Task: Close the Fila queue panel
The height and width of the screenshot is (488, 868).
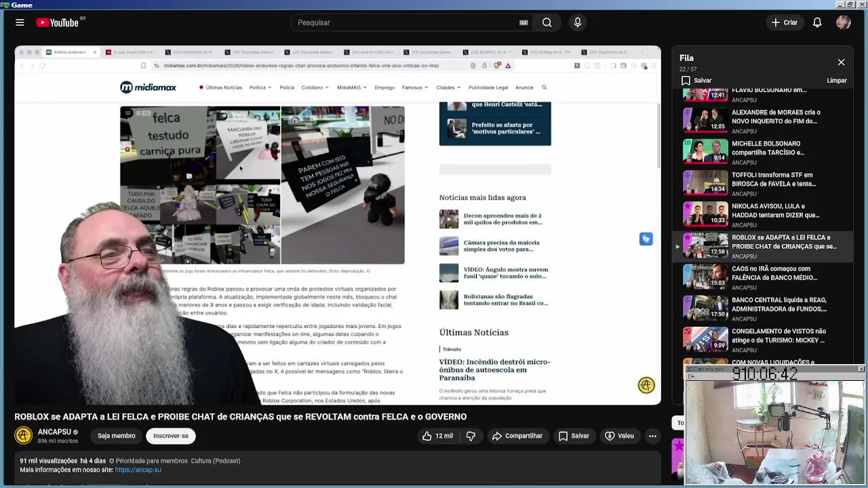Action: click(841, 62)
